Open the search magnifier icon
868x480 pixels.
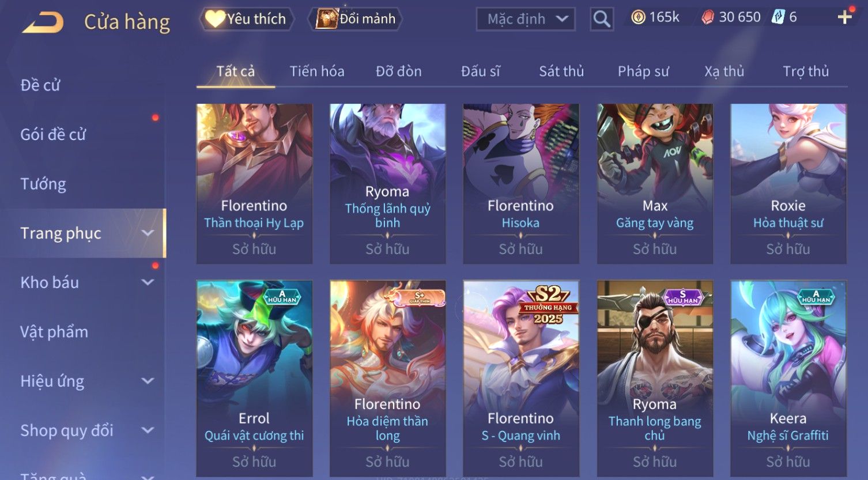601,19
